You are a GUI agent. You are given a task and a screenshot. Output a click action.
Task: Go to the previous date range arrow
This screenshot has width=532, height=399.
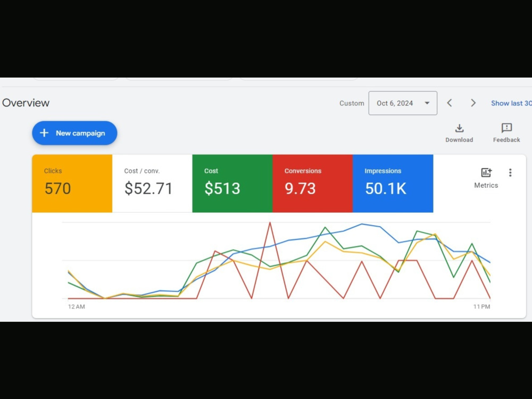pos(450,103)
